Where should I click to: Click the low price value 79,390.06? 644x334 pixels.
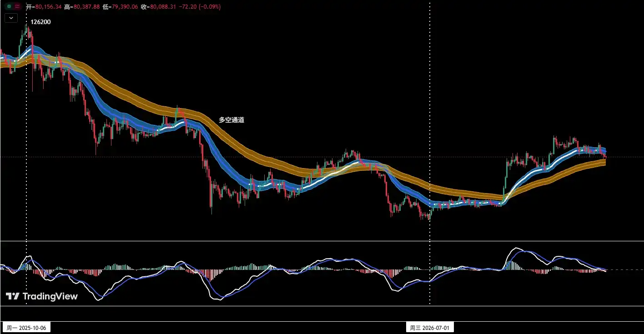tap(125, 7)
